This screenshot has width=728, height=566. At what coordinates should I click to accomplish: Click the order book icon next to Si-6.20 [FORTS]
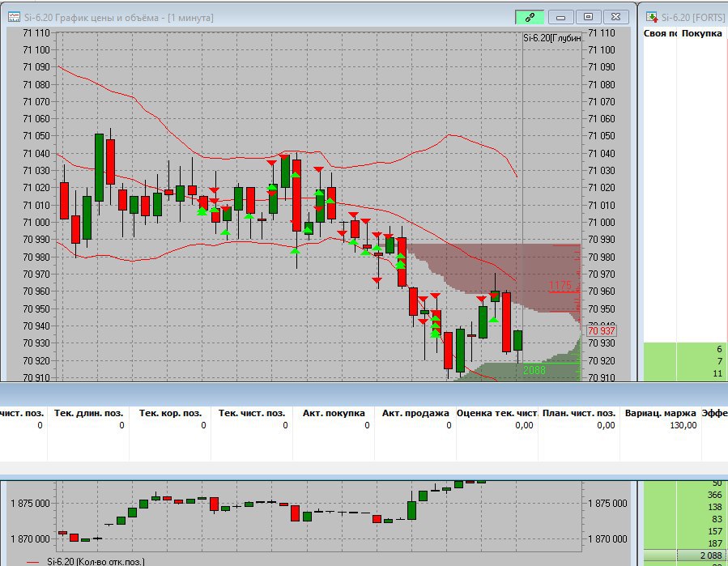point(652,17)
